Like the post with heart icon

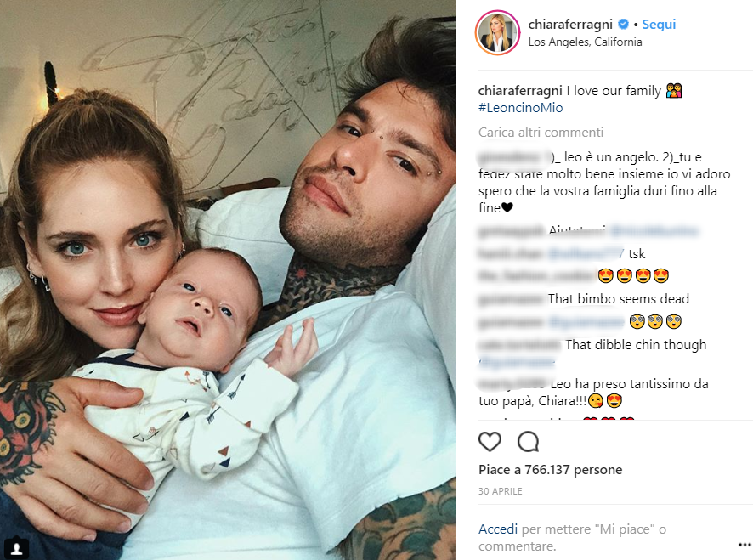pos(490,442)
